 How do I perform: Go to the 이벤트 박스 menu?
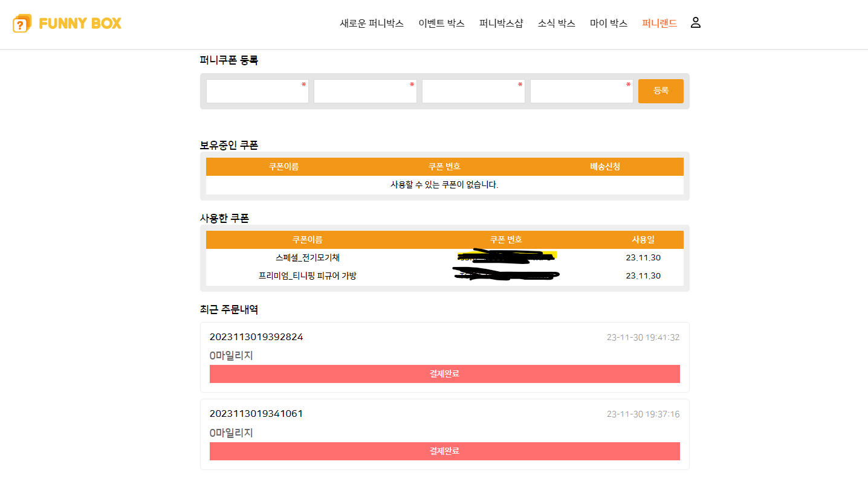pyautogui.click(x=441, y=24)
